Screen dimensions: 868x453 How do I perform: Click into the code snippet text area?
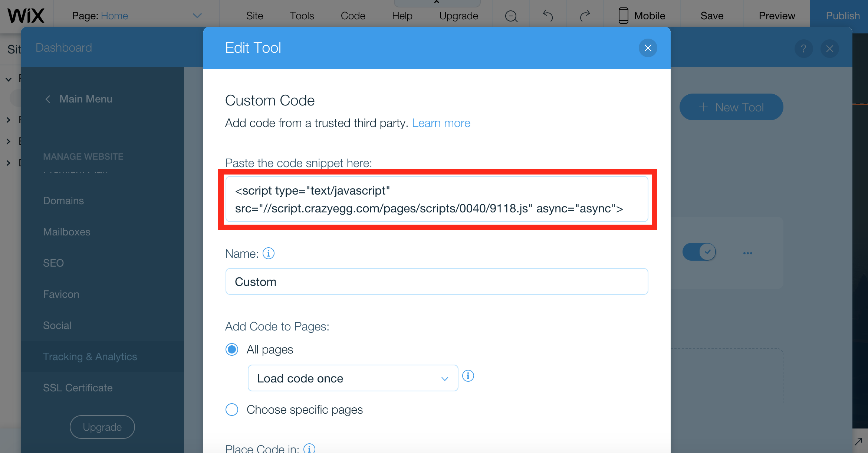(437, 199)
